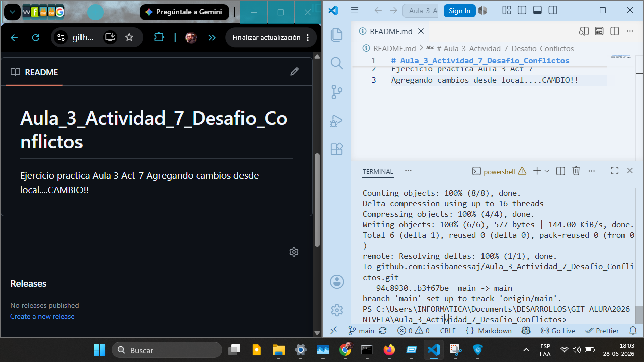Image resolution: width=644 pixels, height=362 pixels.
Task: Synchronize changes from the status bar
Action: 383,331
